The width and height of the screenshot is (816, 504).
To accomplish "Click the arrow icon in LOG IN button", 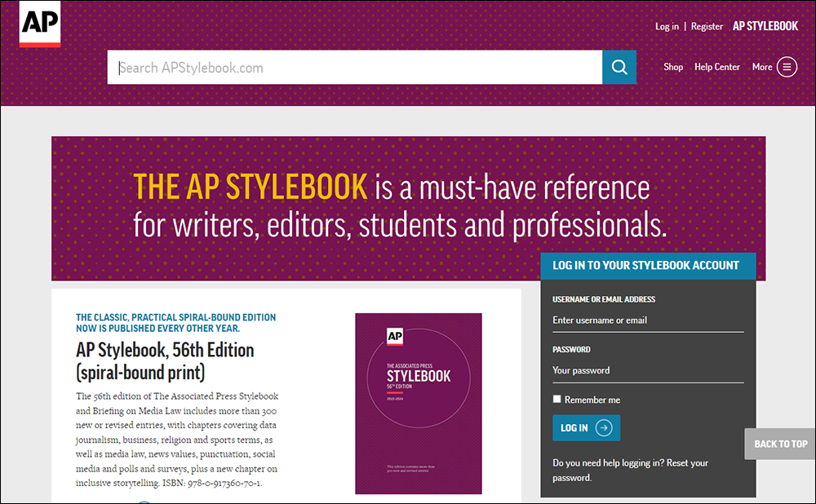I will [604, 428].
